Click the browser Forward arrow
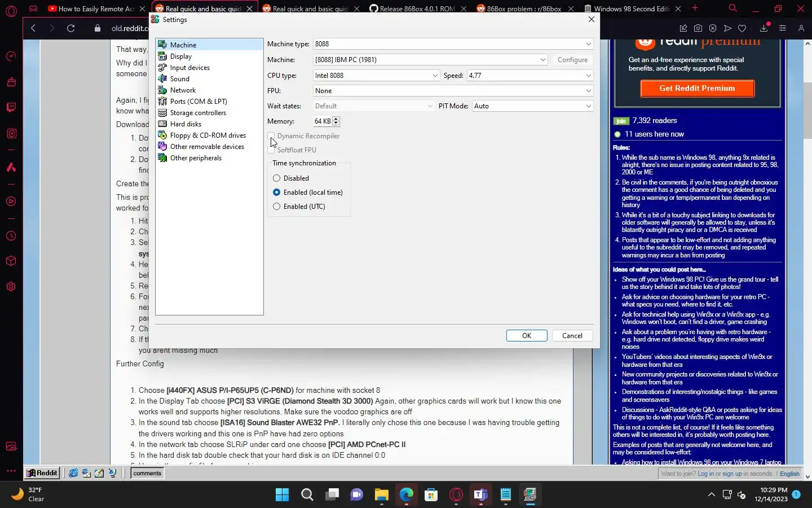Image resolution: width=812 pixels, height=508 pixels. 52,28
